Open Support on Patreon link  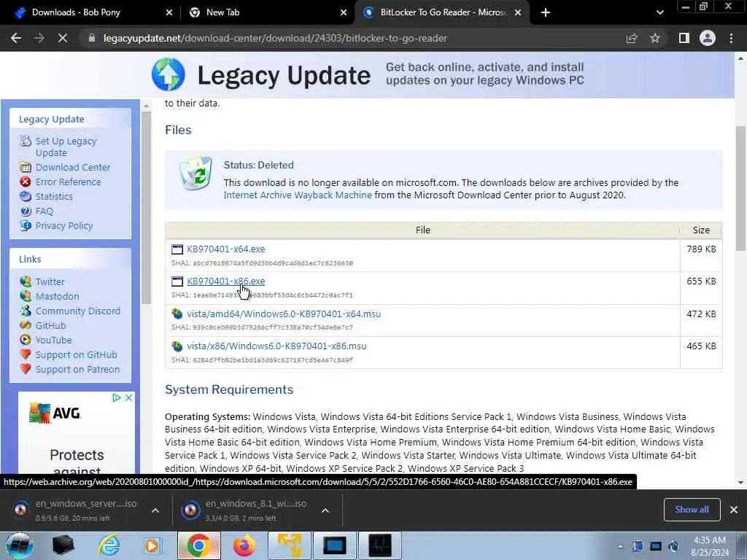click(77, 370)
